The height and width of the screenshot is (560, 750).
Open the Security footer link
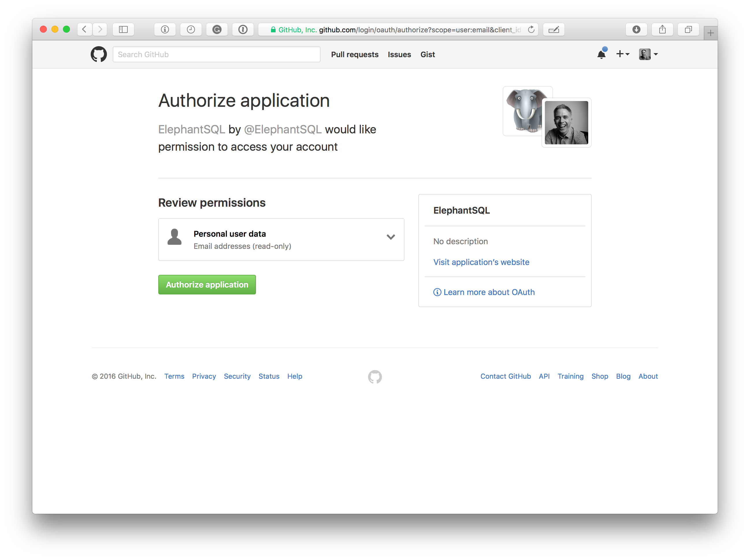pyautogui.click(x=237, y=376)
